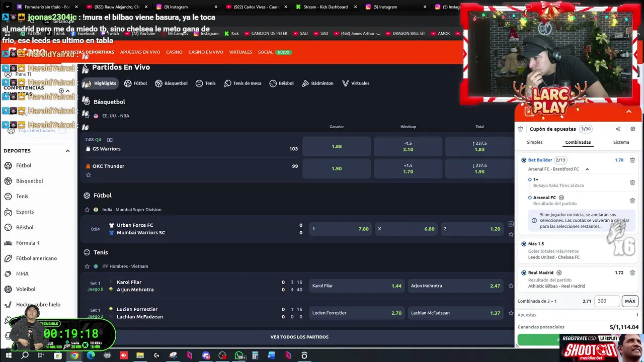Select Virtuales live filter tab
This screenshot has height=362, width=644.
(x=356, y=83)
